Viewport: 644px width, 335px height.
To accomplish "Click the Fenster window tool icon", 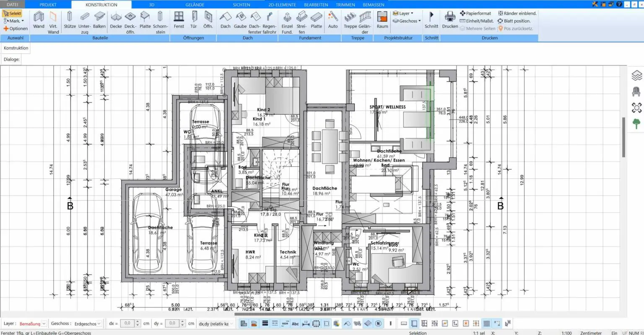I will pos(179,20).
